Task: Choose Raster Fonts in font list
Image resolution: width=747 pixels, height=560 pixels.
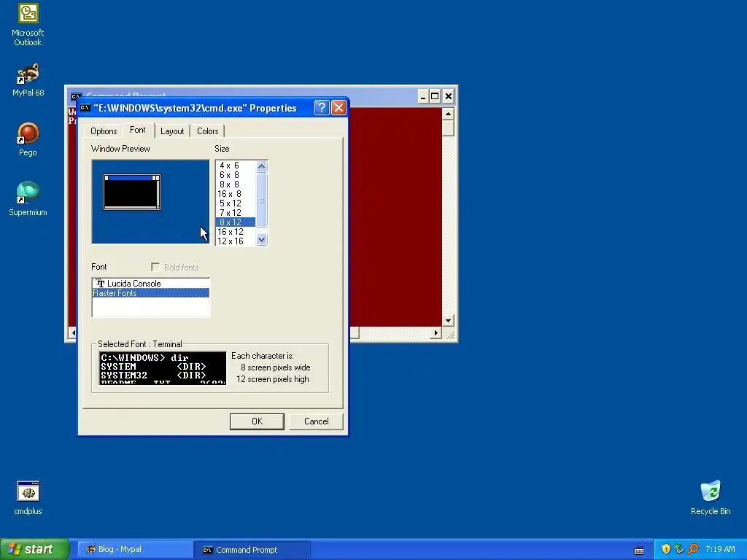Action: [x=150, y=293]
